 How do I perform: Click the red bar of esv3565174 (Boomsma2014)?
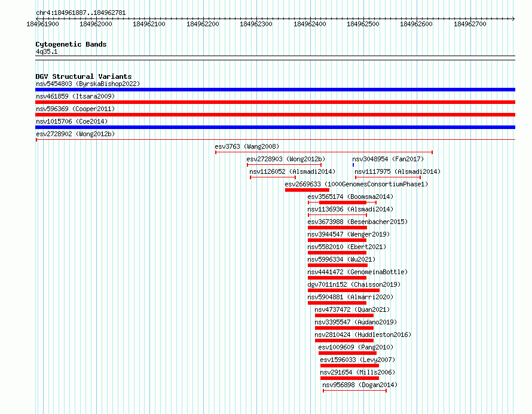tap(343, 203)
